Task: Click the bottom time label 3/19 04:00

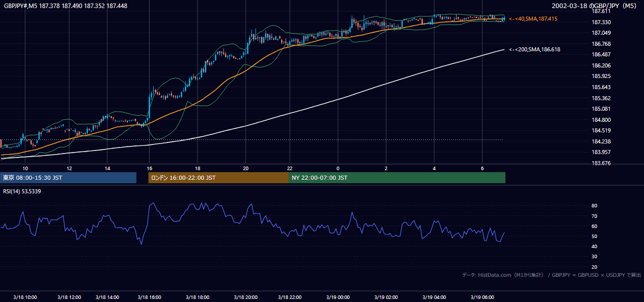Action: pyautogui.click(x=434, y=297)
